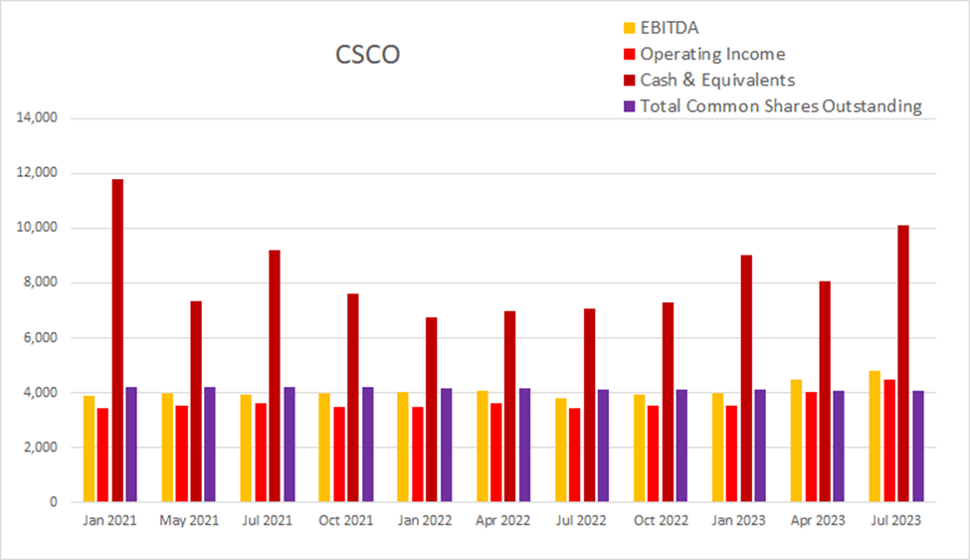Click the Jan 2023 axis label
The height and width of the screenshot is (560, 970).
[738, 520]
